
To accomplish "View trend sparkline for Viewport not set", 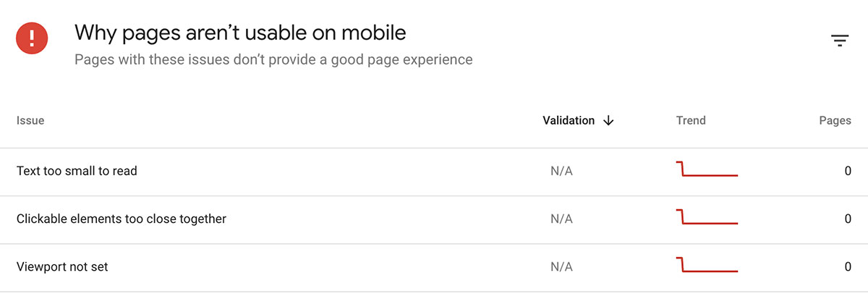I will [x=707, y=265].
